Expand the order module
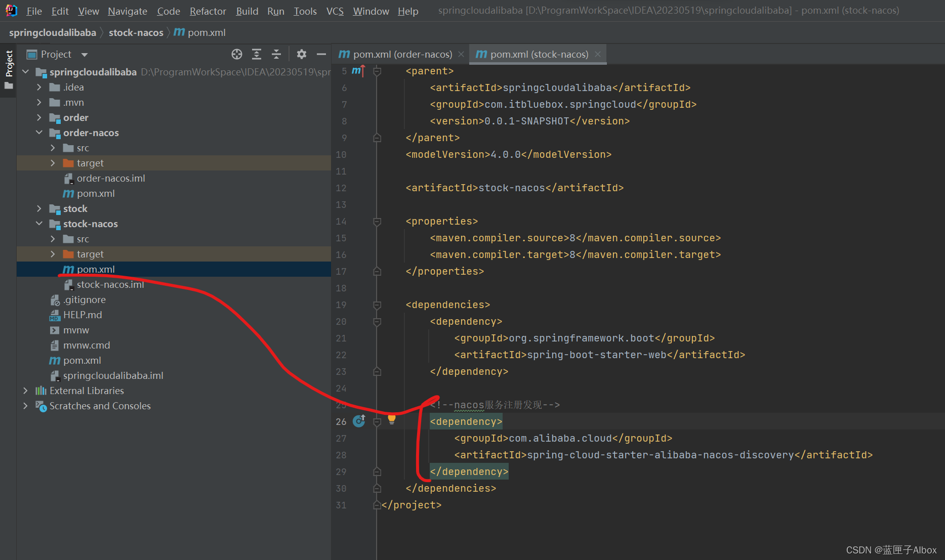Image resolution: width=945 pixels, height=560 pixels. (39, 117)
